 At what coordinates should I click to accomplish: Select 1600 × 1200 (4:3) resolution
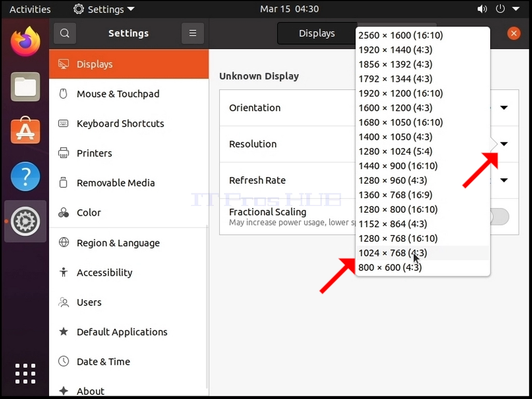click(x=423, y=108)
